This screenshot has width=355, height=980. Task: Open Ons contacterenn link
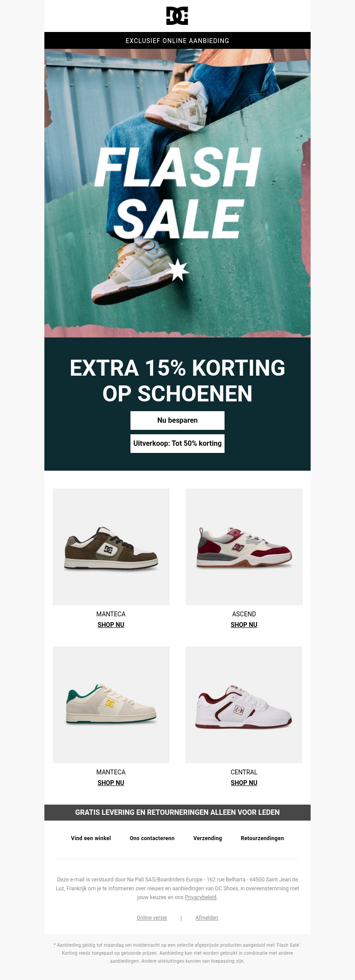point(152,838)
